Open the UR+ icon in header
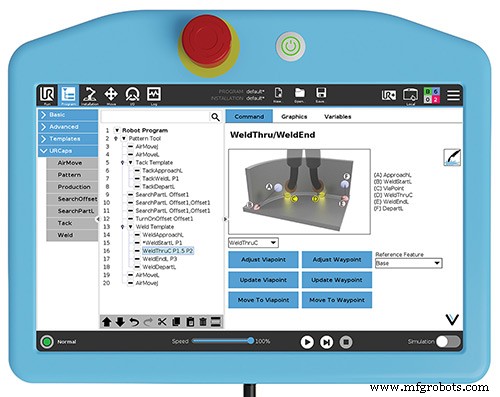This screenshot has height=397, width=500. coord(389,95)
